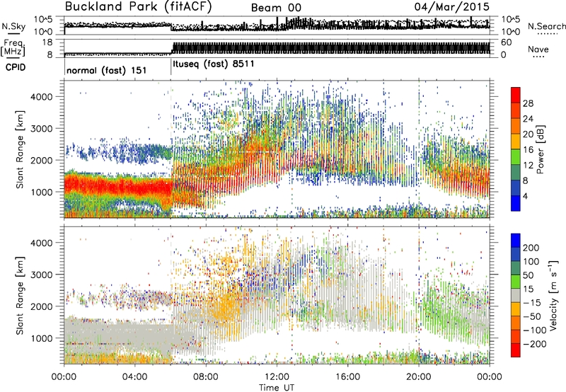Click the '-15' tick on Velocity colorbar
The image size is (566, 392).
coord(532,303)
